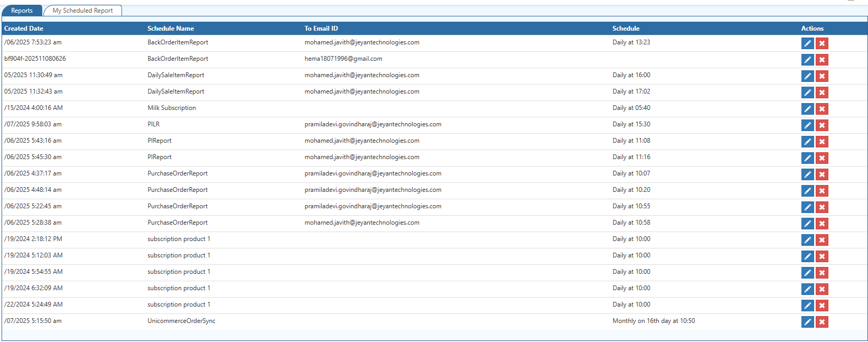This screenshot has width=868, height=342.
Task: Edit DailySaleItemReport scheduled Daily at 16:00
Action: coord(807,76)
